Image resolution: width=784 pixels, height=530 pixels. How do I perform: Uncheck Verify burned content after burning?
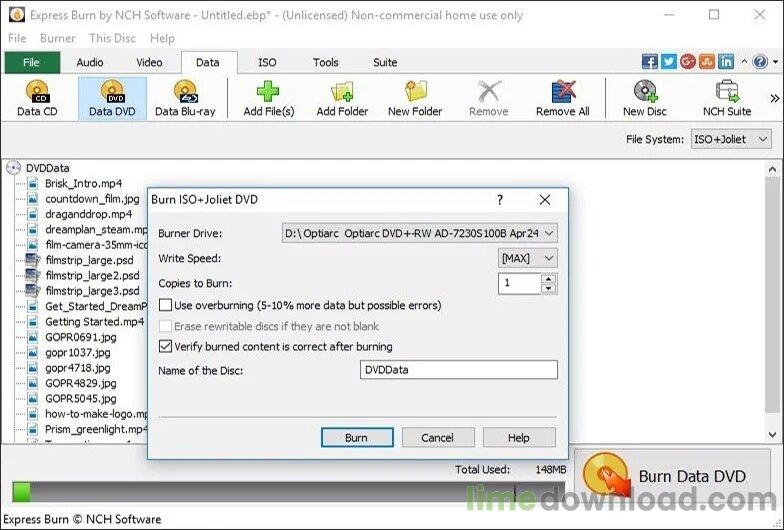coord(166,346)
